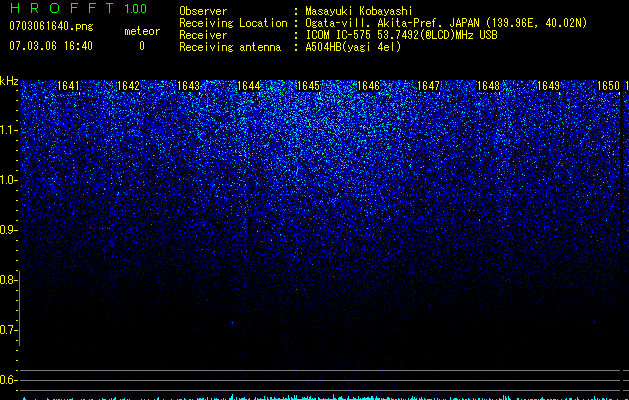Click the Receiving Location value line
The height and width of the screenshot is (400, 629).
(x=446, y=23)
